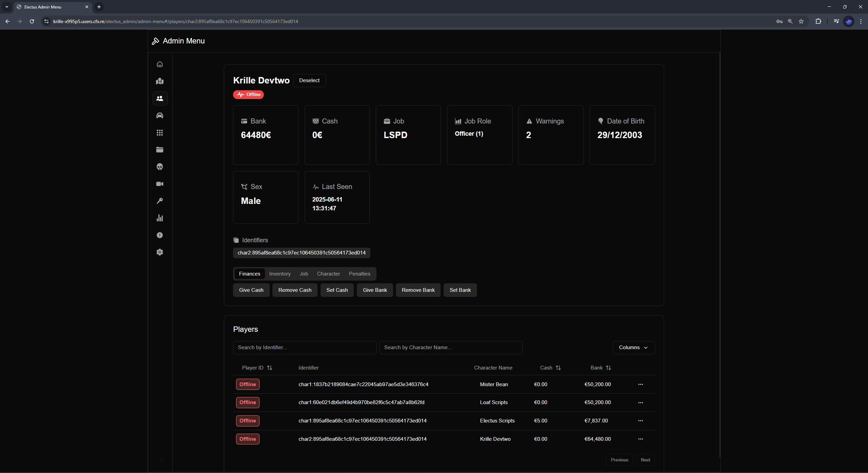Open the Home dashboard icon

point(159,64)
